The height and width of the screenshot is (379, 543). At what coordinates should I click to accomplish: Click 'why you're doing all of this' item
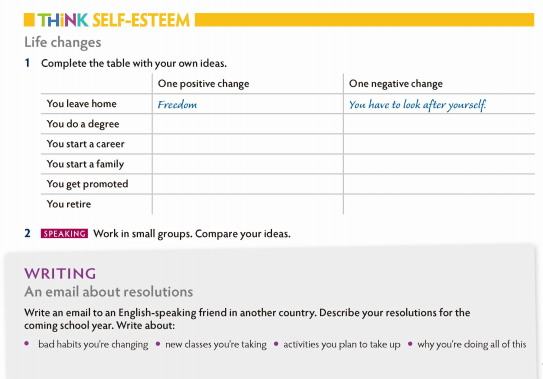472,344
